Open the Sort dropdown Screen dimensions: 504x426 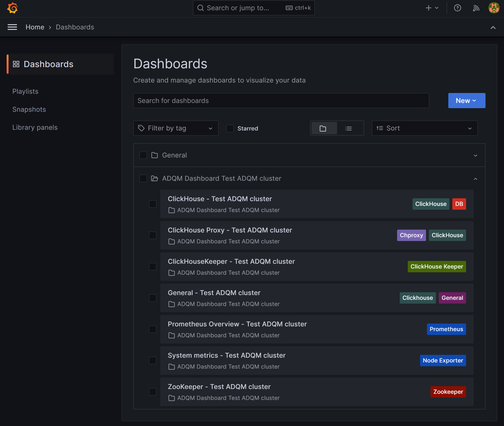pos(425,128)
